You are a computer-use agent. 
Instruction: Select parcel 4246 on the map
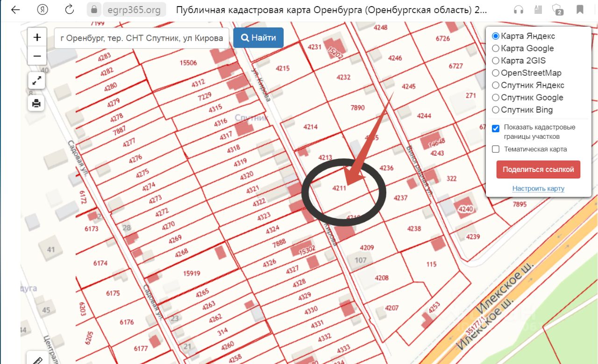click(x=395, y=58)
